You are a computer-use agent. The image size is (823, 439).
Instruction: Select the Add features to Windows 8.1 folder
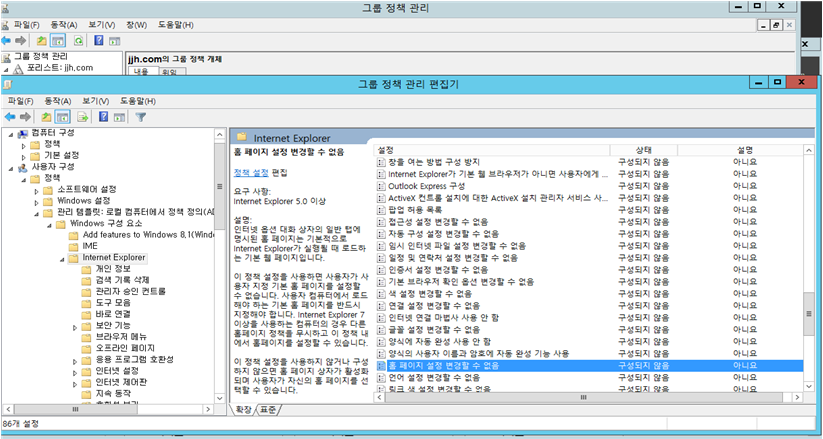[141, 235]
